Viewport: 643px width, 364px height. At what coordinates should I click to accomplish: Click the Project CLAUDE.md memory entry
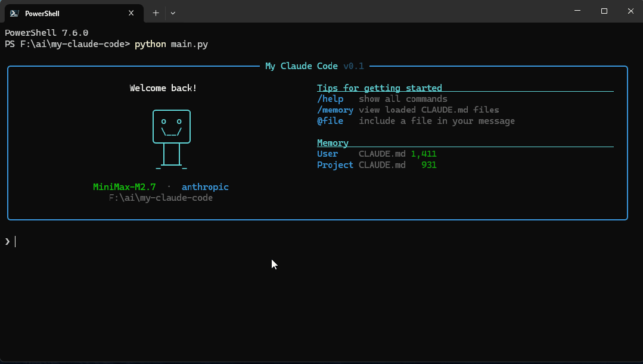point(377,165)
